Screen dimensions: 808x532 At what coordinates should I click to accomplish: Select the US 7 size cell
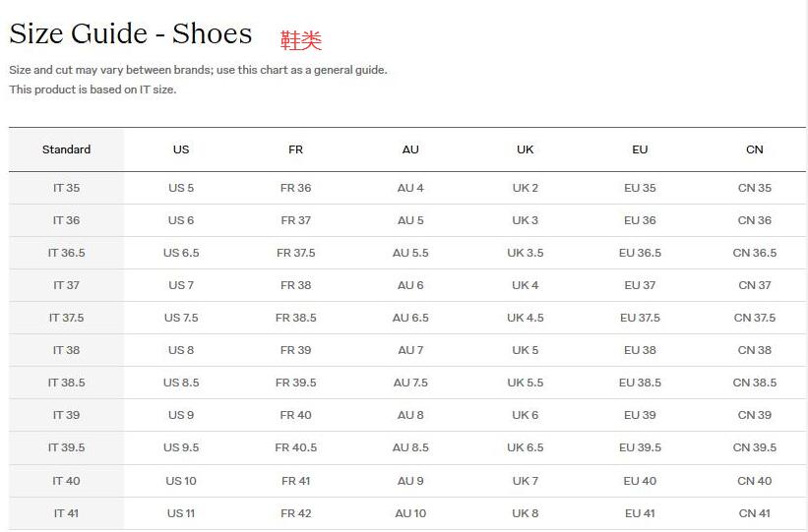(181, 285)
